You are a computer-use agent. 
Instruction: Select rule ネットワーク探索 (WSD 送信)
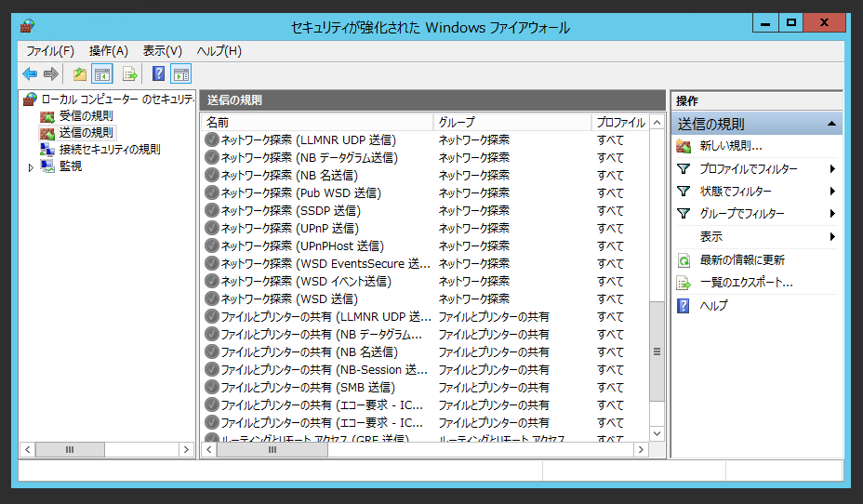click(x=289, y=298)
